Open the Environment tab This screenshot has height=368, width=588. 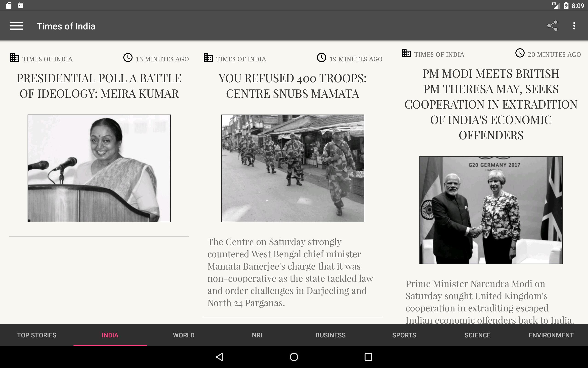(551, 335)
